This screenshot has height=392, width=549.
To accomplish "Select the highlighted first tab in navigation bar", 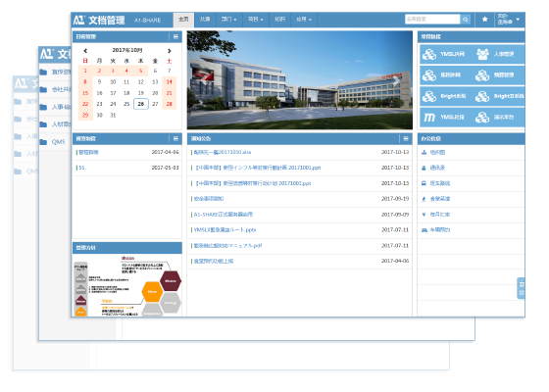I will click(183, 20).
